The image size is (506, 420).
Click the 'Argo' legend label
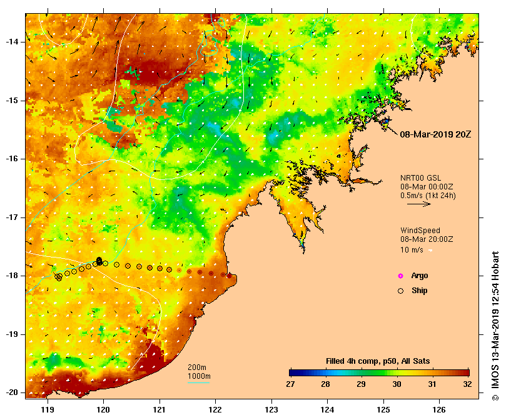[420, 276]
